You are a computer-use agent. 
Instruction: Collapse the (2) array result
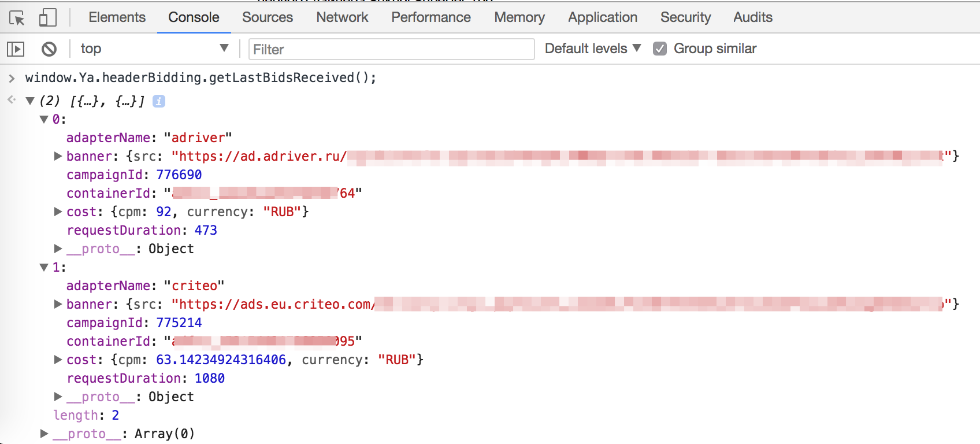[30, 101]
